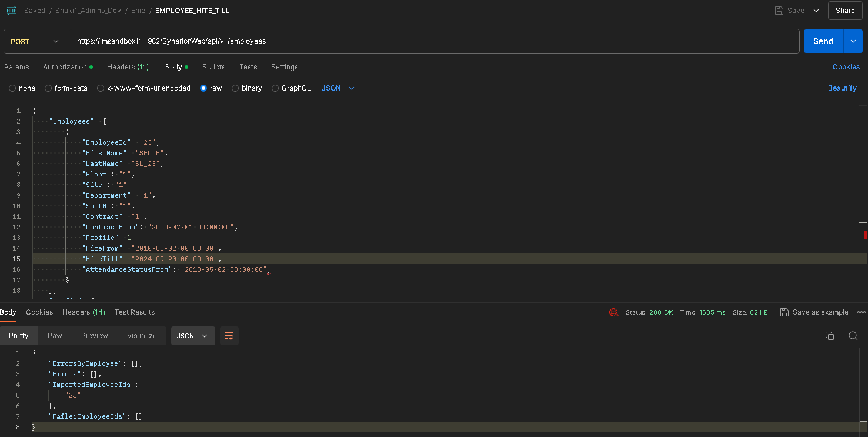Click the "FirstName": "SEC_F" line
Screen dimensions: 868x437
pos(125,153)
